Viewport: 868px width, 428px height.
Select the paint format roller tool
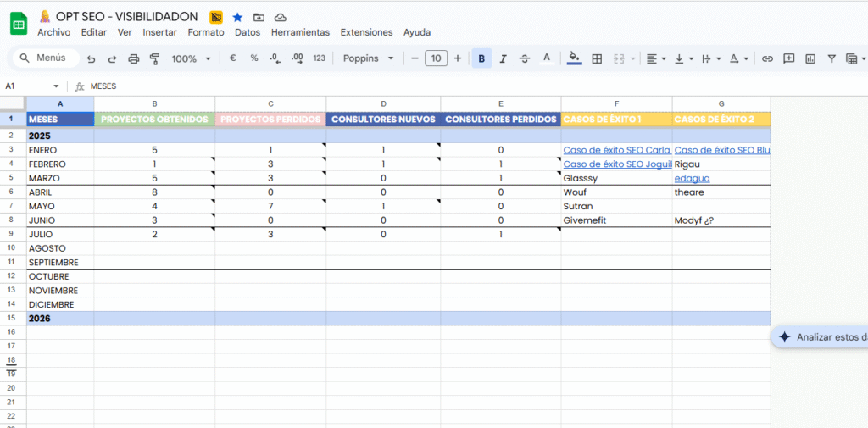pos(154,58)
